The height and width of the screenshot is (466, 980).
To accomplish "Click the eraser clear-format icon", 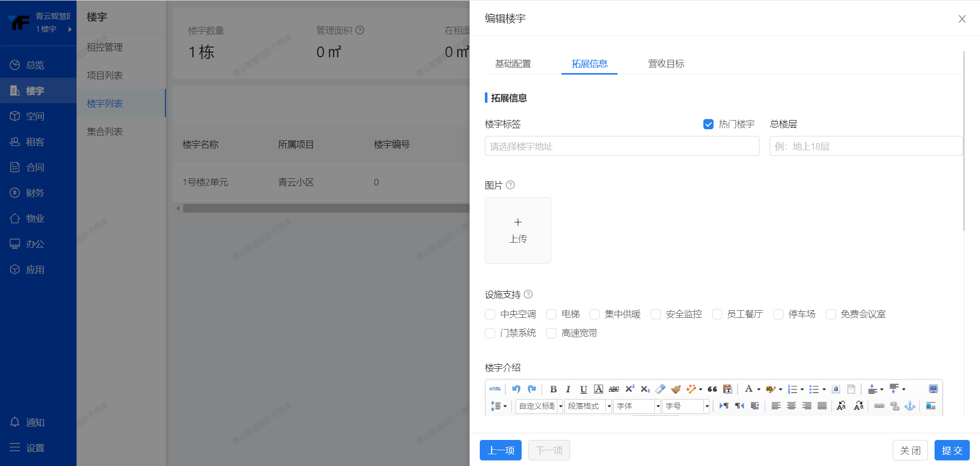I will pos(660,389).
